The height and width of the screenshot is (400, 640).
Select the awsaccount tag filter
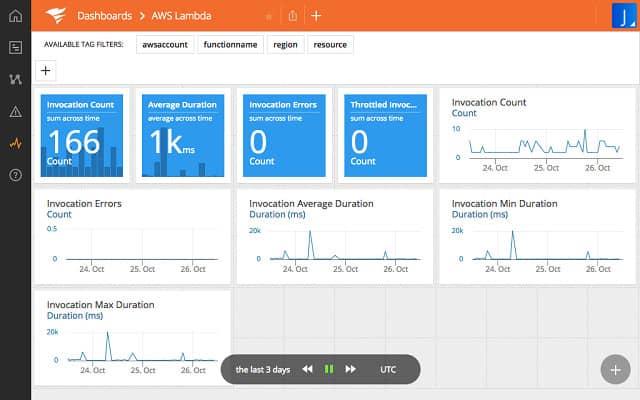click(x=165, y=44)
